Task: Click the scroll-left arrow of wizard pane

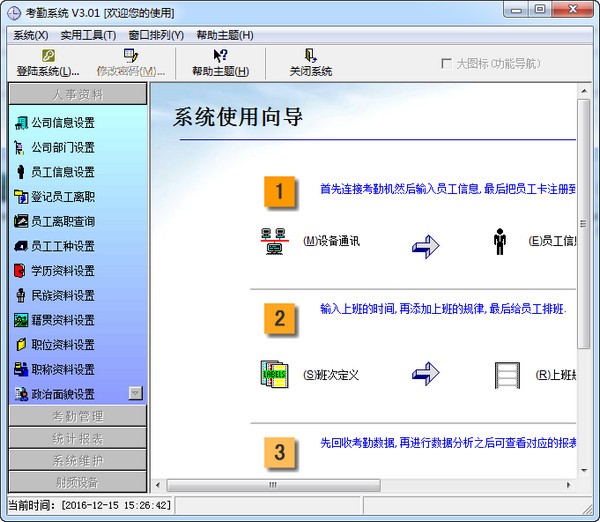Action: 158,485
